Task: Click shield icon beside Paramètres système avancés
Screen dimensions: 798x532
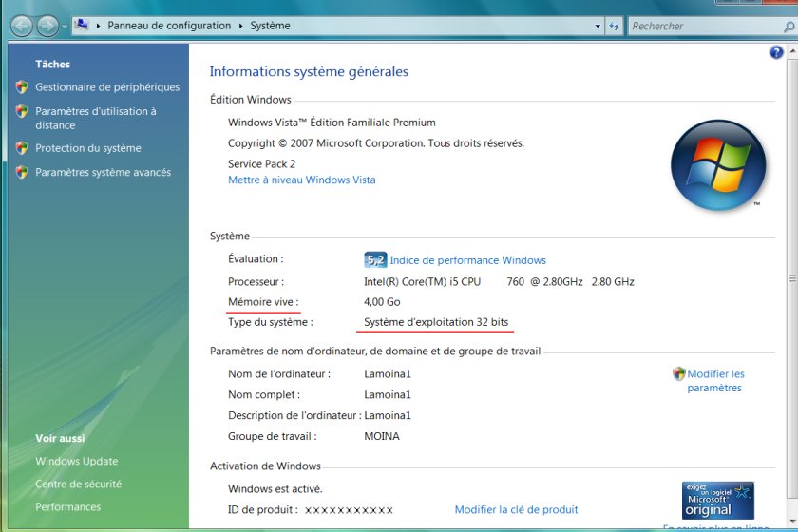Action: 22,172
